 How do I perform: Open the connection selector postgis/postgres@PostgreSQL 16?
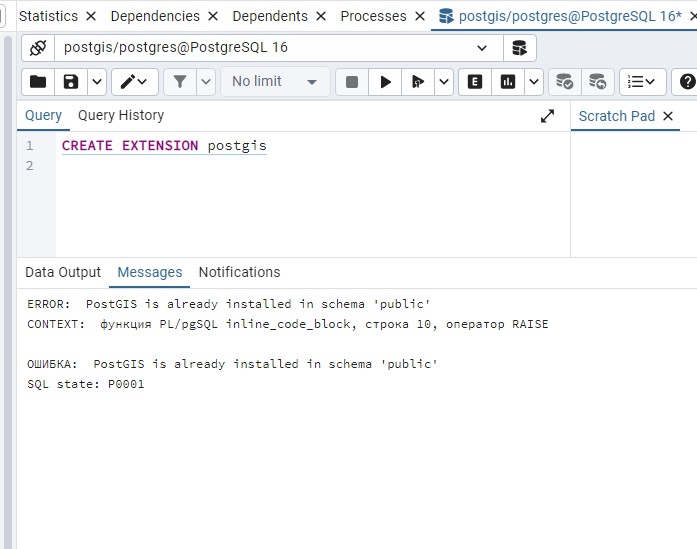click(279, 48)
